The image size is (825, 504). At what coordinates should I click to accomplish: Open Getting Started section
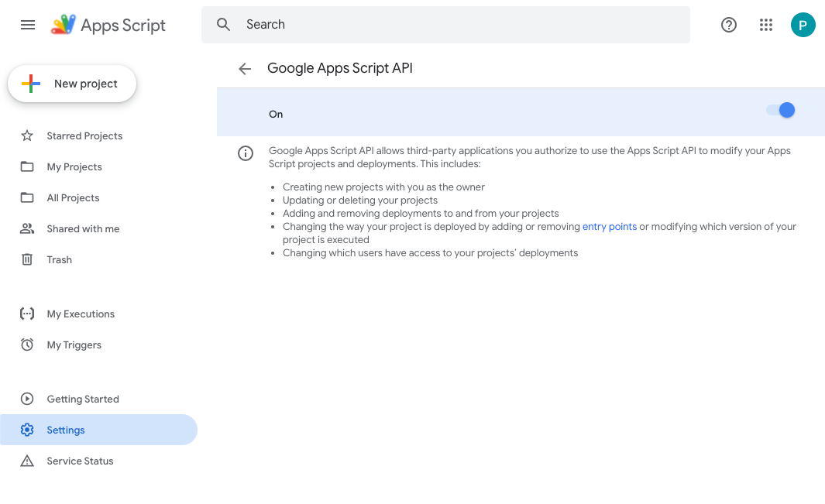coord(83,399)
